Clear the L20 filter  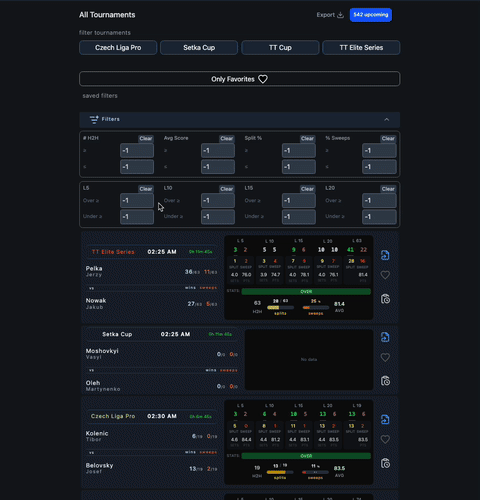click(388, 189)
